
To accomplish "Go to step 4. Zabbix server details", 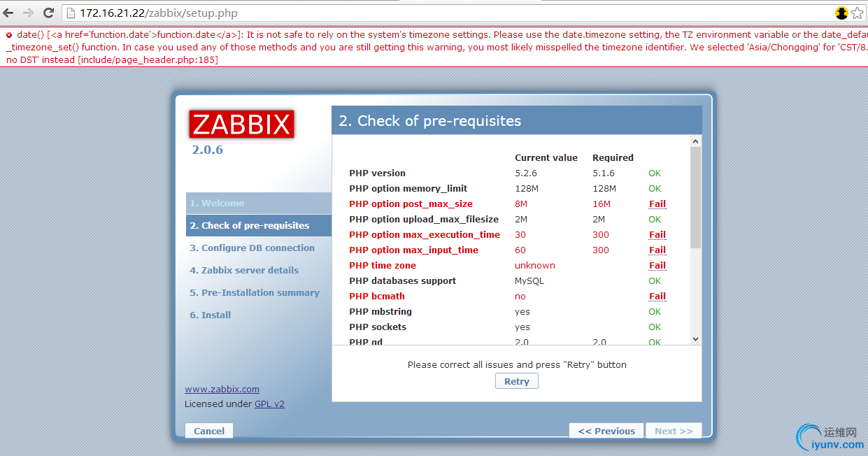I will 244,270.
